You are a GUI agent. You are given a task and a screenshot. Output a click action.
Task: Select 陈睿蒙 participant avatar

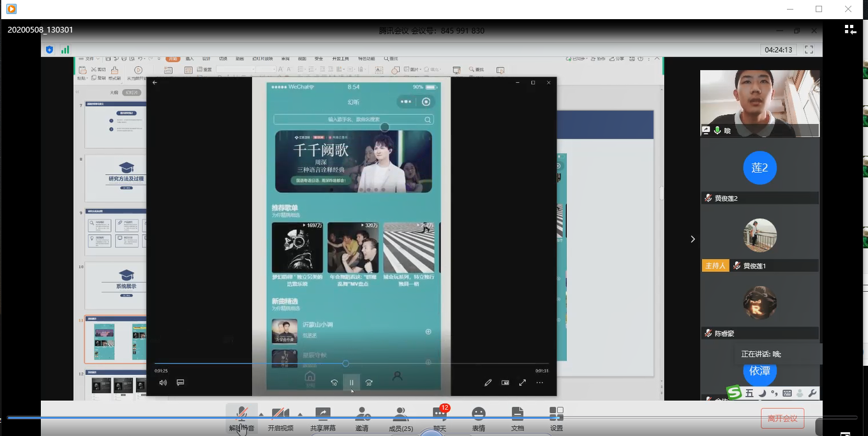(x=759, y=303)
